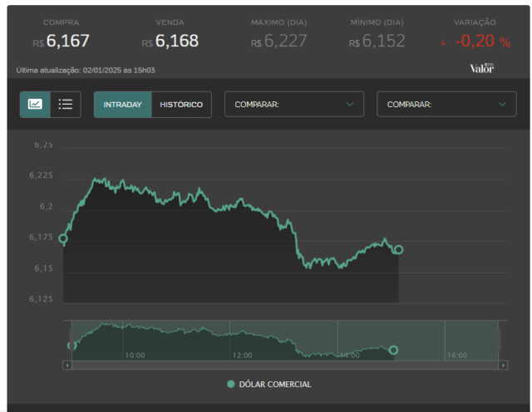
Task: Switch to chart view icon
Action: 35,104
